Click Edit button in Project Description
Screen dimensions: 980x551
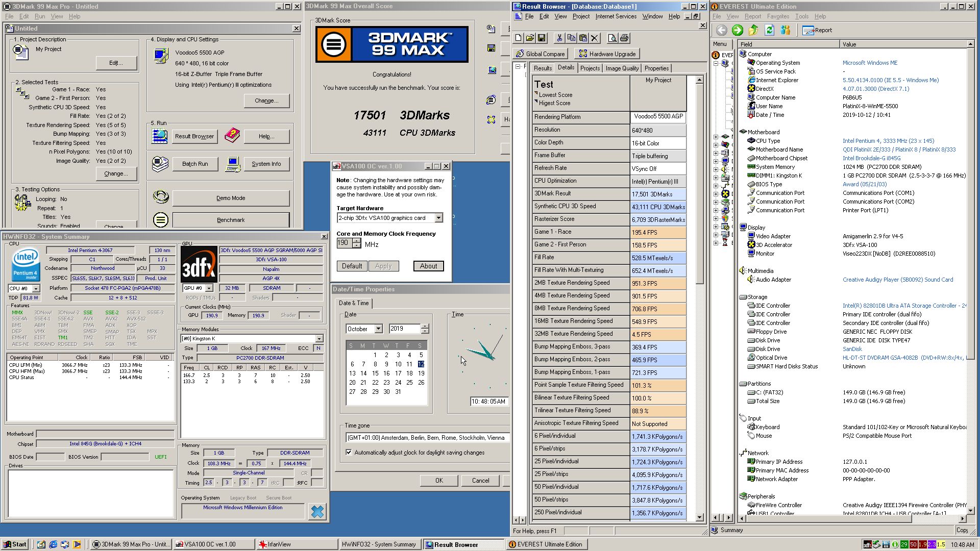coord(116,63)
